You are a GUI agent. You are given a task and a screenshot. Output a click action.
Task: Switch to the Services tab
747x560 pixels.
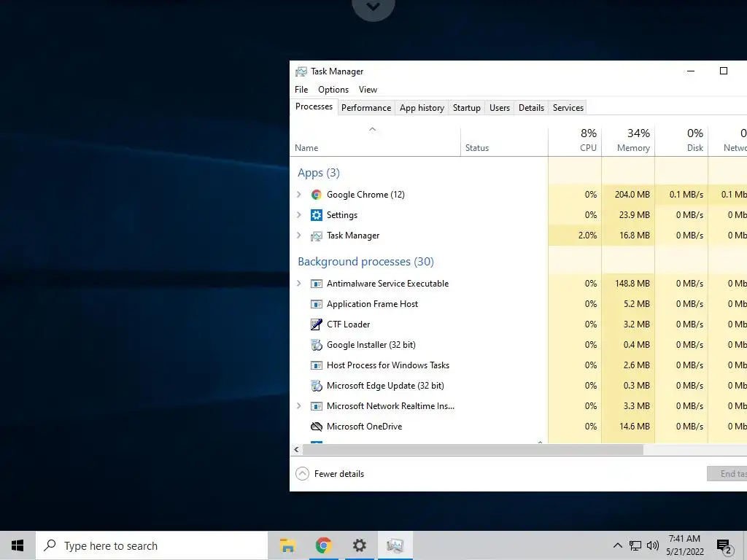[568, 108]
